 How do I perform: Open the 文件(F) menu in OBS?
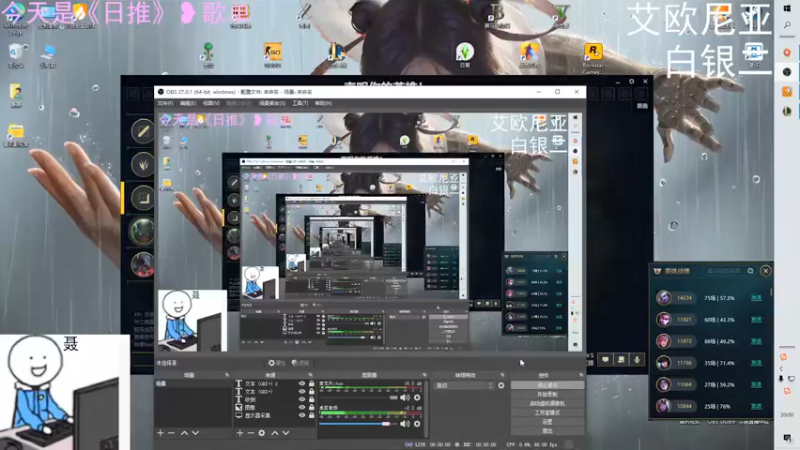(x=165, y=104)
